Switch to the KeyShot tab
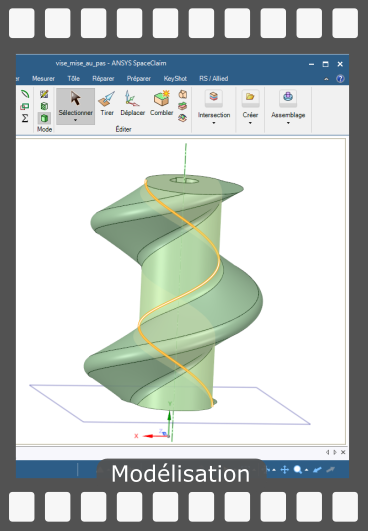 pos(175,79)
